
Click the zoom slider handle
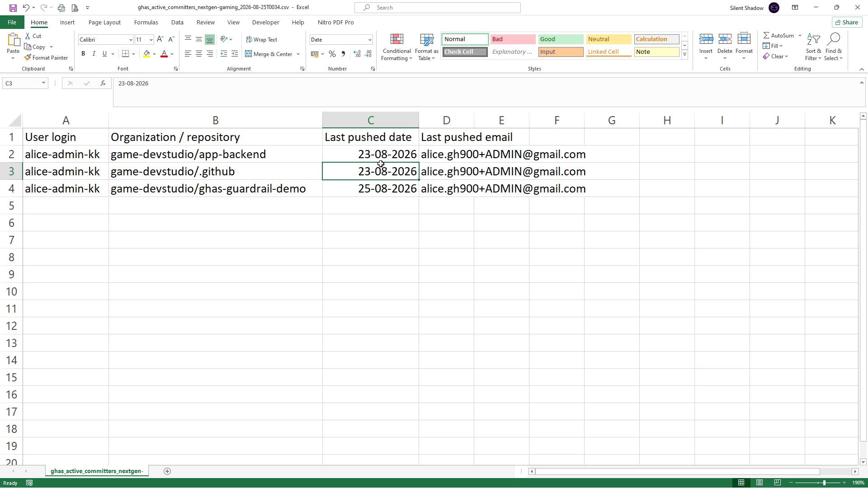click(x=824, y=483)
